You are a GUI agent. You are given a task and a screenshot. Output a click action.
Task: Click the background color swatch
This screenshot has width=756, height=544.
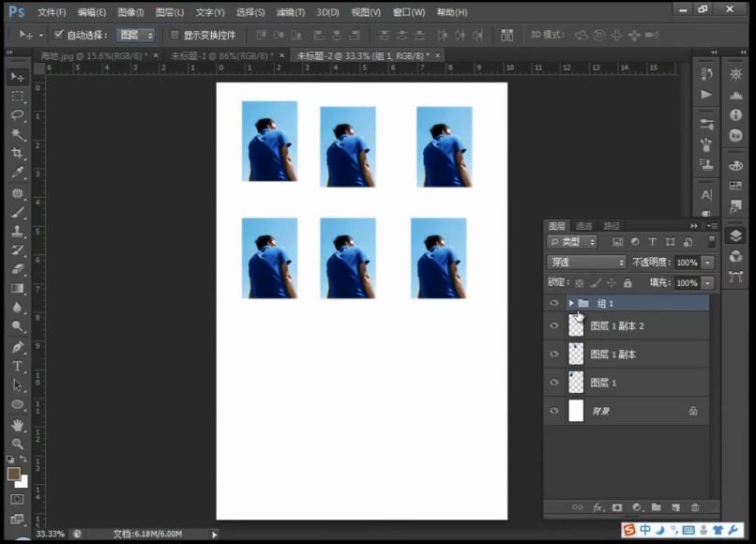tap(23, 483)
